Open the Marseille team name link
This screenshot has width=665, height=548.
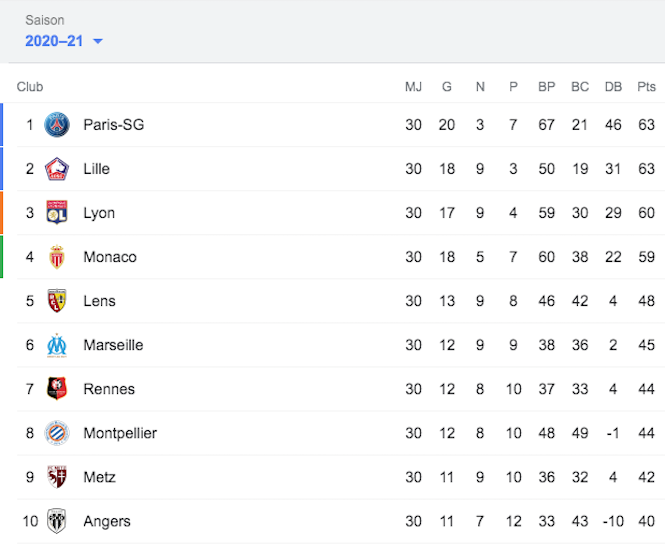(x=113, y=345)
